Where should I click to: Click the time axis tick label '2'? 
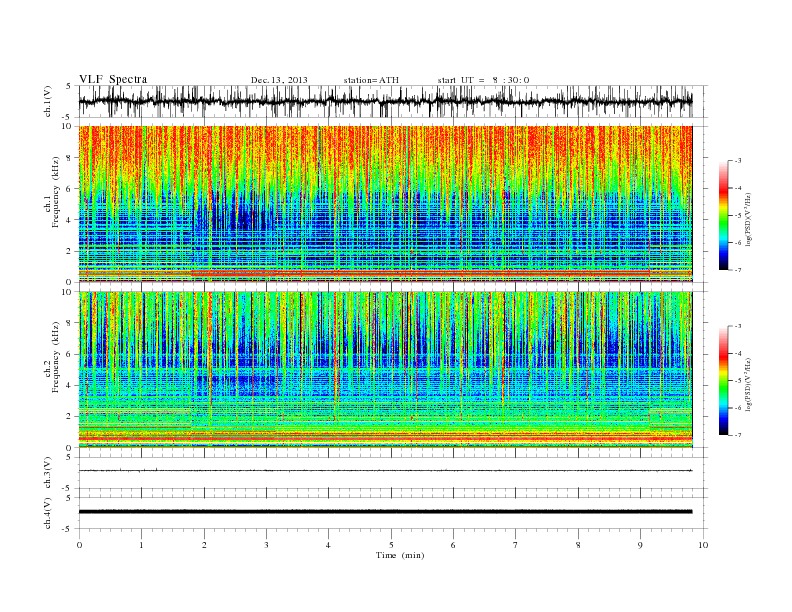point(204,545)
